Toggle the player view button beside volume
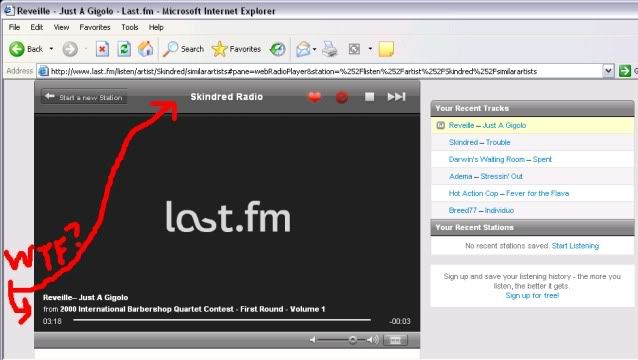Viewport: 638px width, 360px height. point(395,340)
